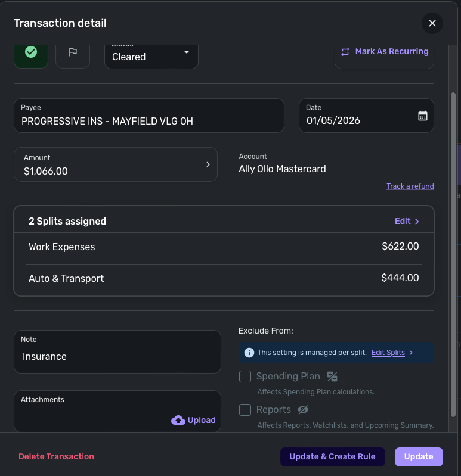Select the Auto & Transport split row

tap(224, 278)
